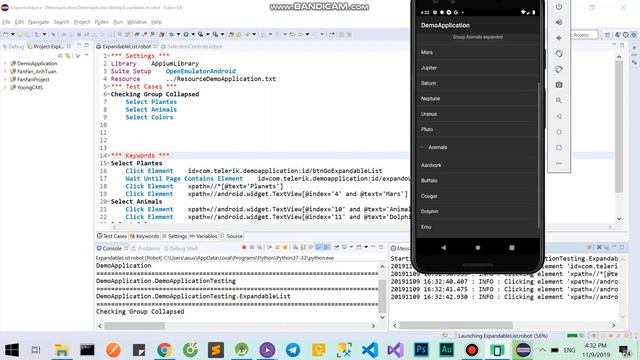The width and height of the screenshot is (640, 360).
Task: Switch to the SelectionControls.robot editor tab
Action: point(192,47)
